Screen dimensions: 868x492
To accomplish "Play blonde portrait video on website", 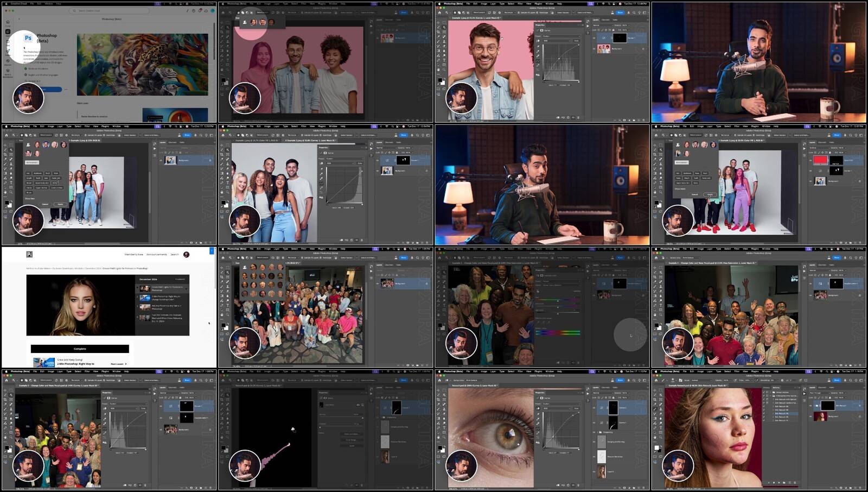I will (80, 305).
